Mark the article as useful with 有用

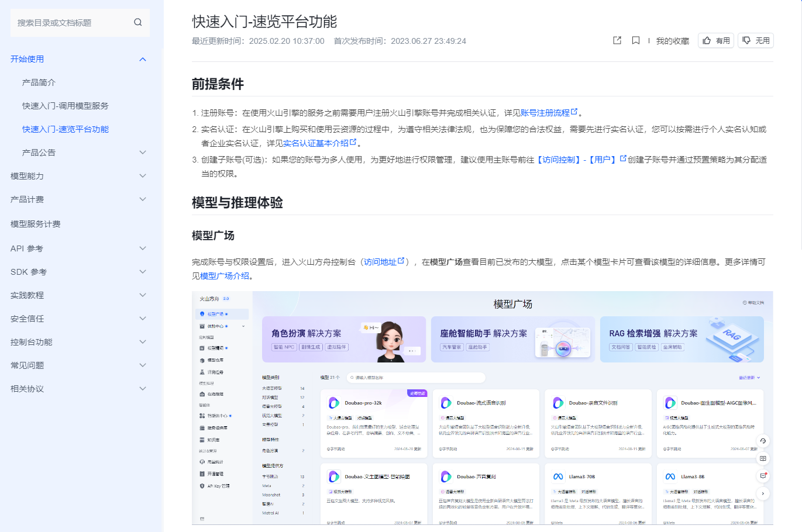(716, 40)
